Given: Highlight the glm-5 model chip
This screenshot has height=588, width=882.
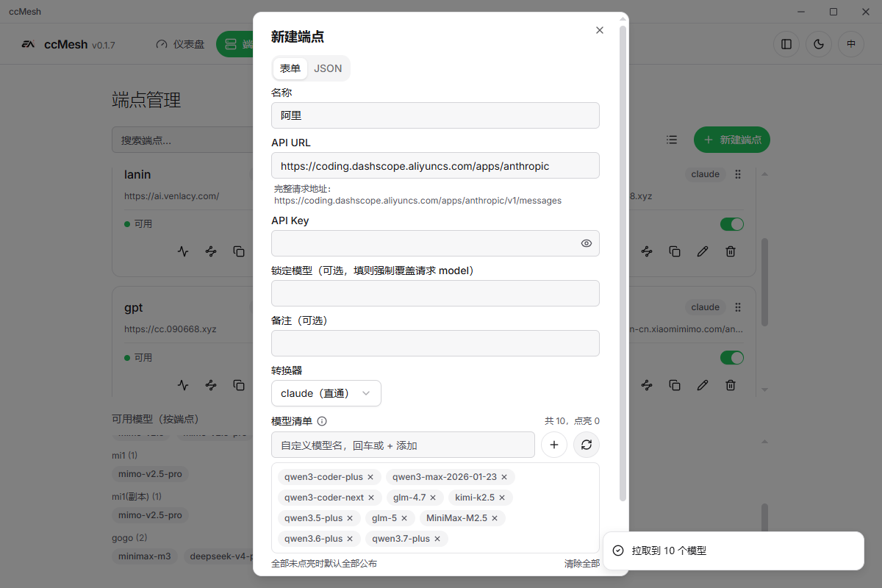Looking at the screenshot, I should [384, 518].
